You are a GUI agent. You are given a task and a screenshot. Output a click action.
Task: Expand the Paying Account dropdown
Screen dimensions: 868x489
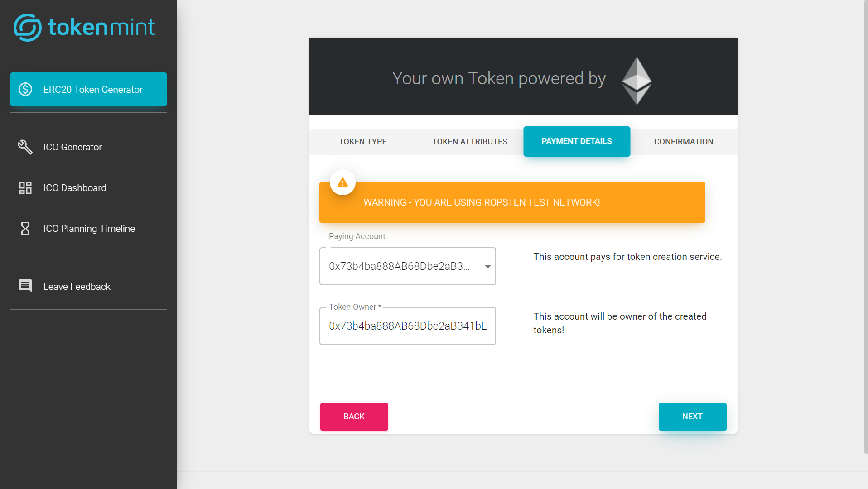(x=407, y=266)
